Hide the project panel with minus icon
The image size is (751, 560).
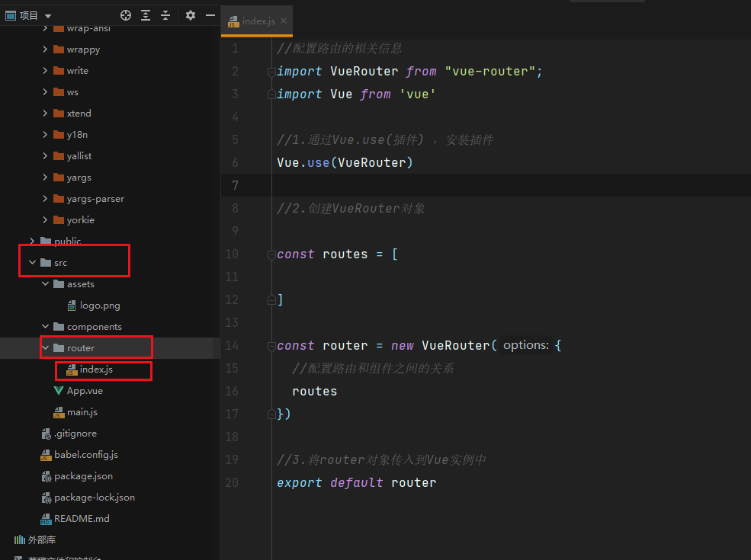coord(210,15)
